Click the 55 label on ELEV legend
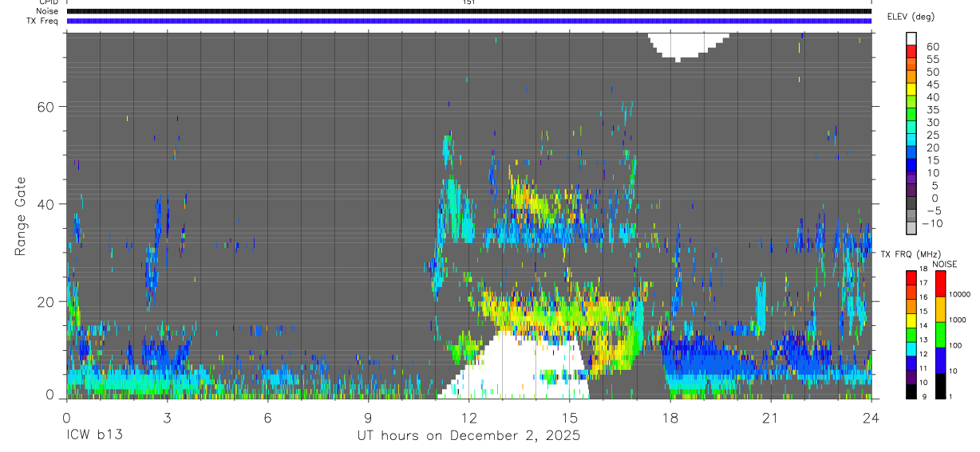980x452 pixels. tap(932, 60)
